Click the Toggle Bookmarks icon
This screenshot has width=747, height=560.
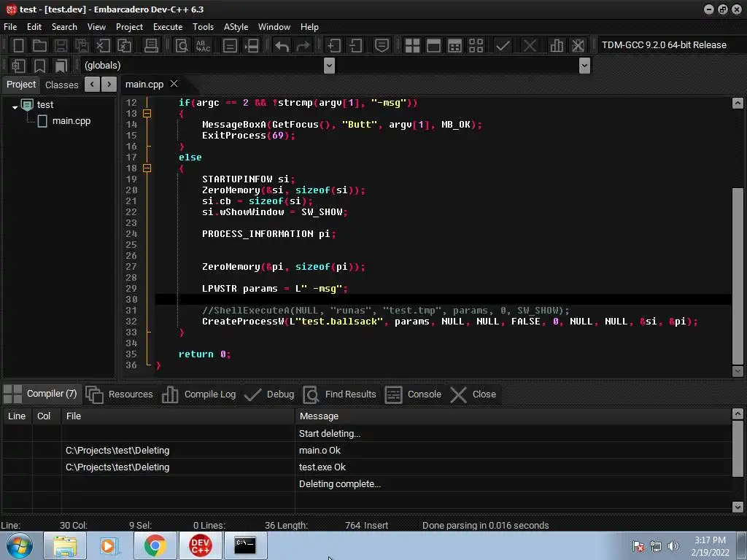tap(39, 66)
